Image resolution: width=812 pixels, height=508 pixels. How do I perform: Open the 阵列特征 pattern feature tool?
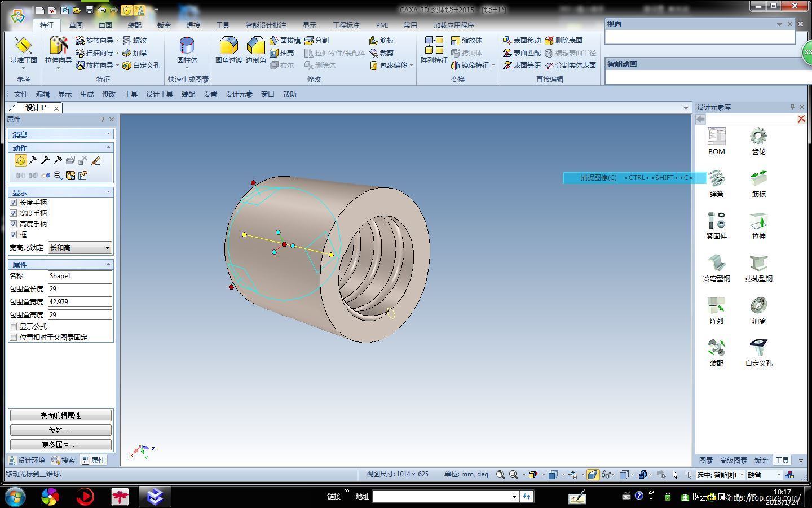[x=434, y=51]
